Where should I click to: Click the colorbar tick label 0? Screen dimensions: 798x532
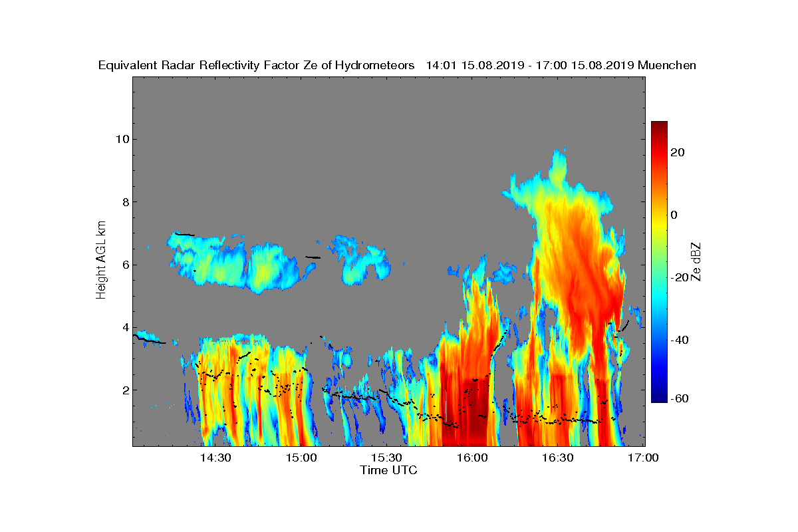(674, 215)
